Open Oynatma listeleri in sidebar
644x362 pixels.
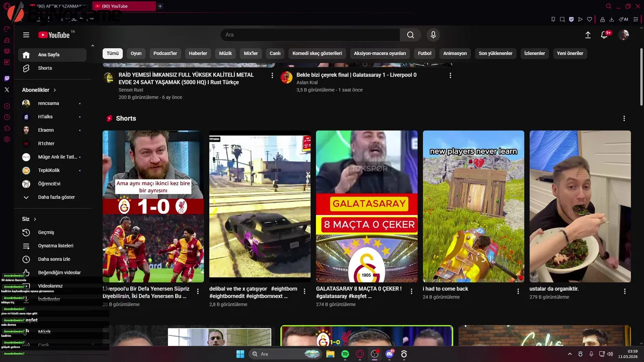click(x=52, y=246)
